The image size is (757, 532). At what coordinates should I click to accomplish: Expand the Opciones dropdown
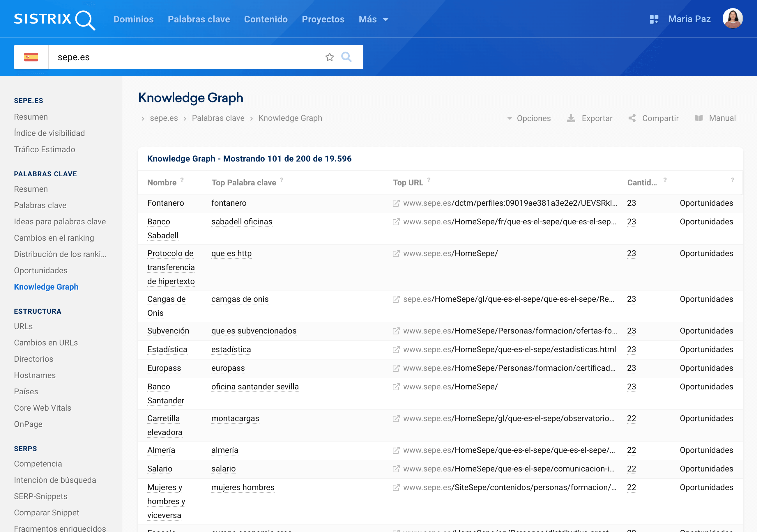pos(529,118)
